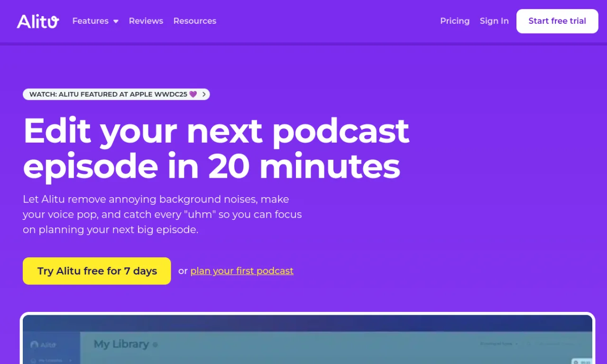Open the Resources menu item
This screenshot has height=364, width=607.
click(x=195, y=21)
